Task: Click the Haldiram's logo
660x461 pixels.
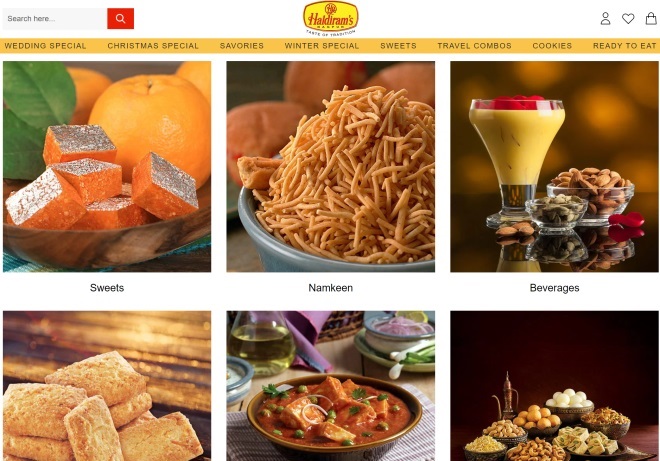Action: (330, 19)
